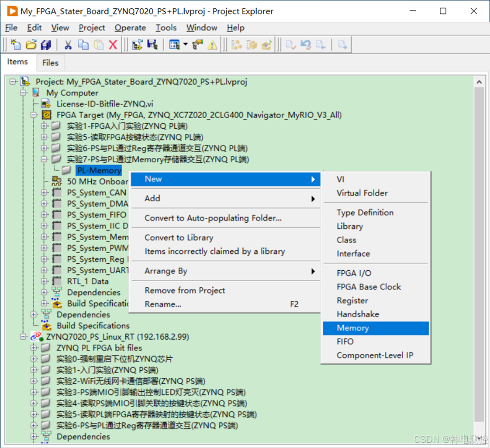Select FPGA I/O in the submenu

376,273
